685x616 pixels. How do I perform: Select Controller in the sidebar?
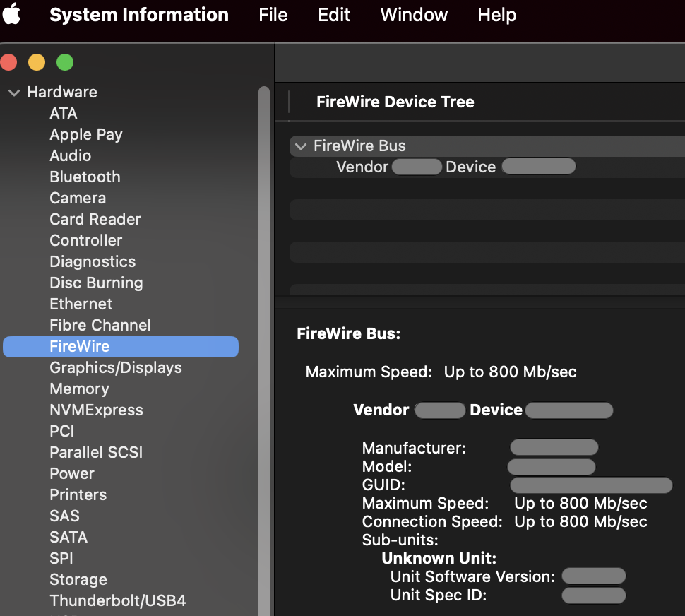pyautogui.click(x=85, y=240)
